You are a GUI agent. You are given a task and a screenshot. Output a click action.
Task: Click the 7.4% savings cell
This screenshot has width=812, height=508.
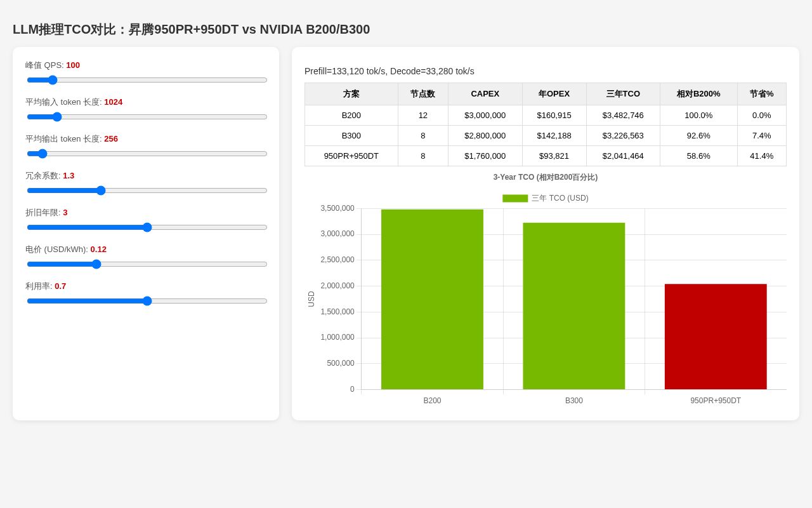tap(762, 136)
